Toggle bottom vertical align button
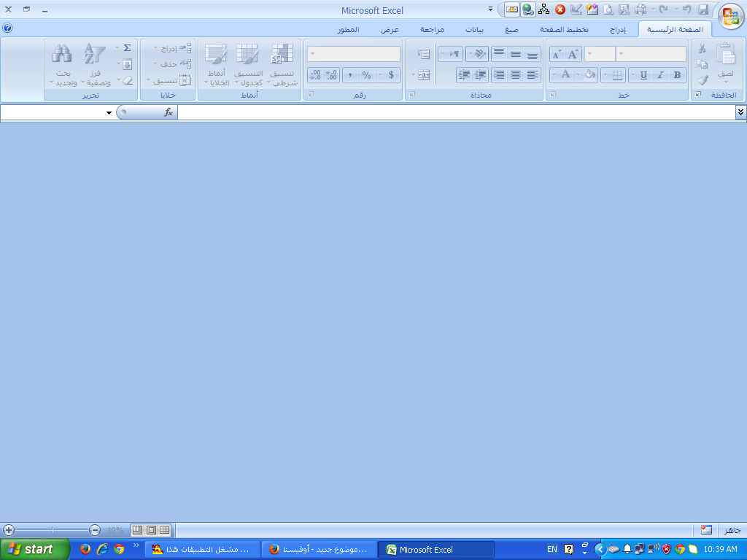This screenshot has height=560, width=747. pos(532,54)
